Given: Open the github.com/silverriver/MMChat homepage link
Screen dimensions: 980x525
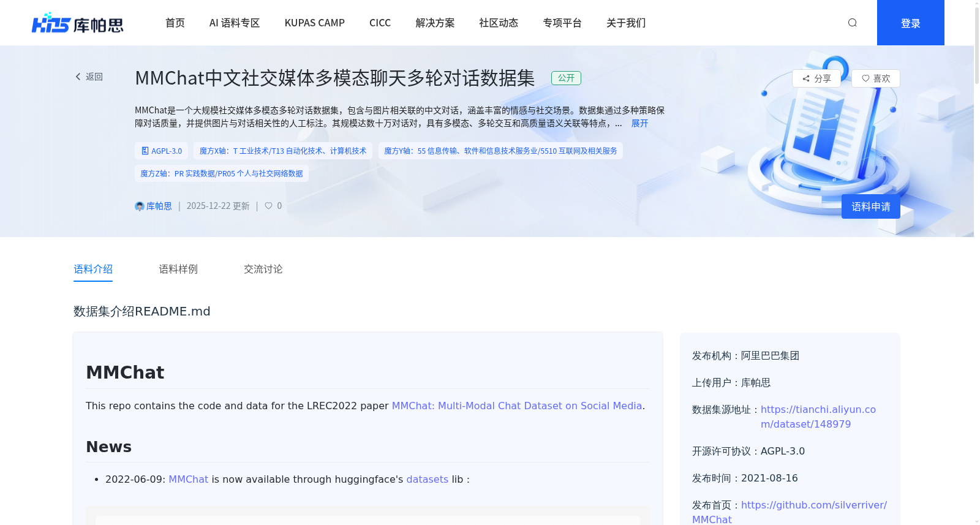Looking at the screenshot, I should [x=790, y=512].
